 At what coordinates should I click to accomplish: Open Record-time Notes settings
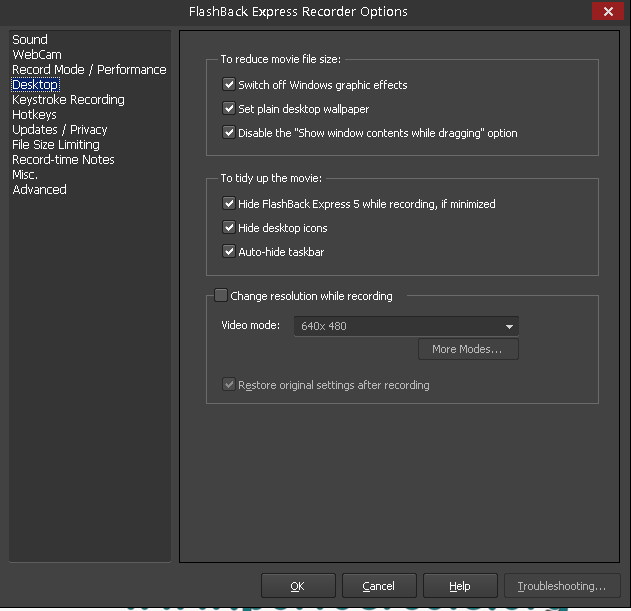pyautogui.click(x=63, y=160)
